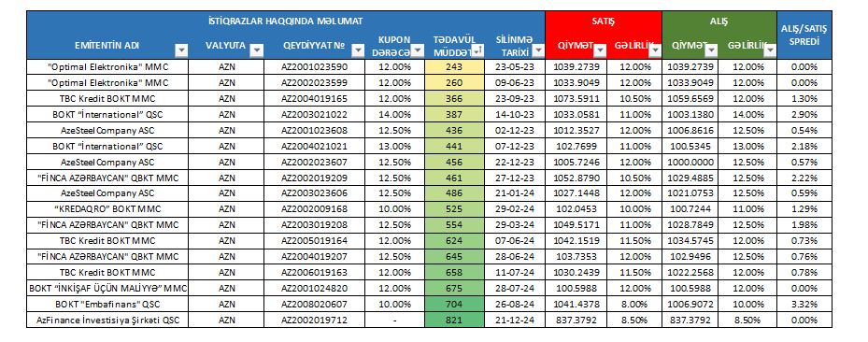Open the KUPON DƏRƏCƏ filter arrow
This screenshot has height=342, width=868.
(x=418, y=50)
